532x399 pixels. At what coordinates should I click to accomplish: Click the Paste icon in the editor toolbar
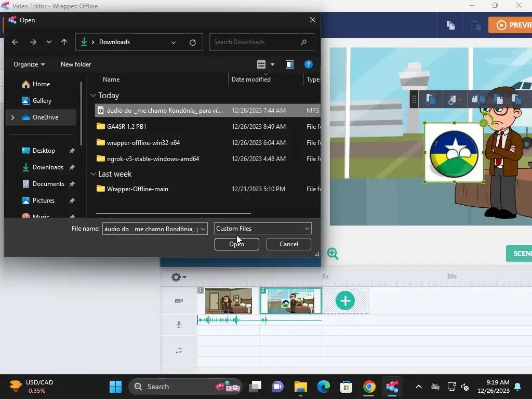click(476, 25)
